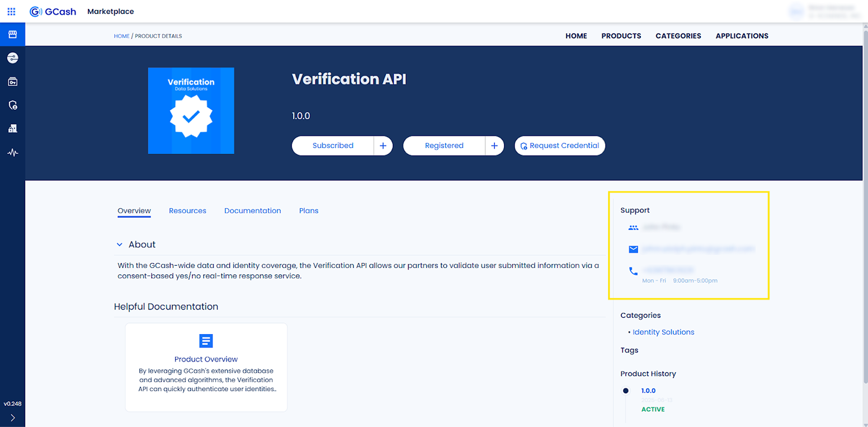Click the support email envelope icon
The image size is (868, 427).
[633, 249]
